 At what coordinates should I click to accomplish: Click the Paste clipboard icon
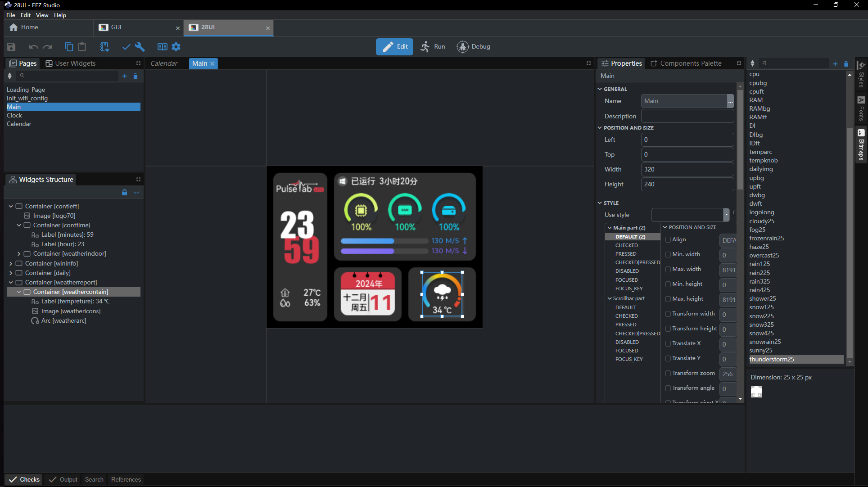(82, 47)
